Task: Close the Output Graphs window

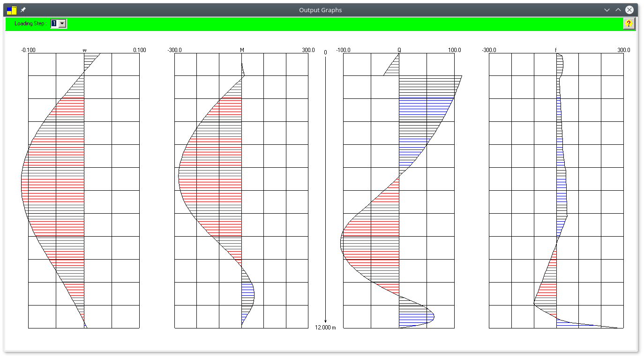Action: 629,10
